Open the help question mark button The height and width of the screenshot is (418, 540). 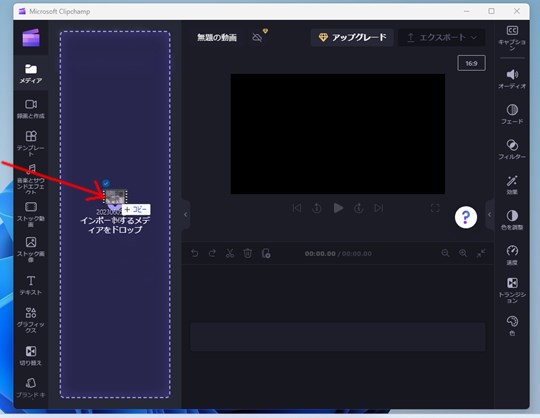tap(466, 217)
